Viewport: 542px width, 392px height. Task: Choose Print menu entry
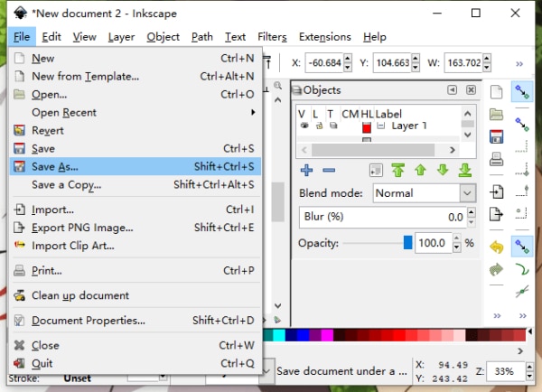pyautogui.click(x=135, y=270)
